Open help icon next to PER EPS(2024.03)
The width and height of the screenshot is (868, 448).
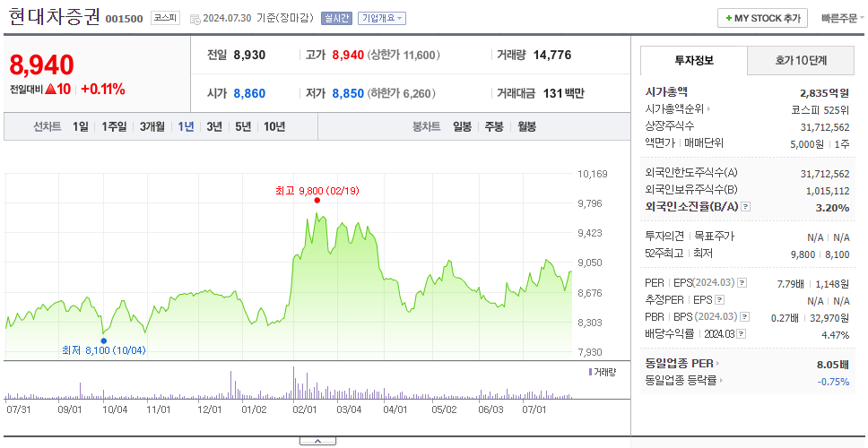(x=742, y=283)
